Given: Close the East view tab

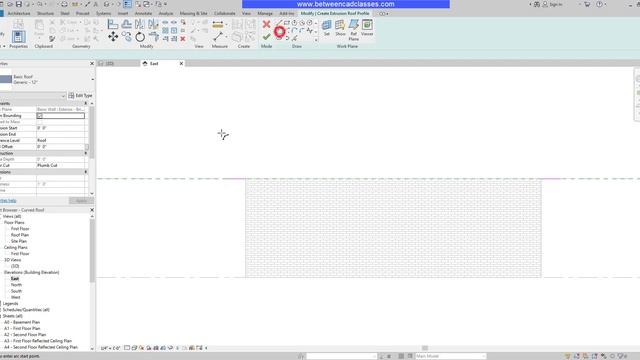Looking at the screenshot, I should [x=181, y=64].
